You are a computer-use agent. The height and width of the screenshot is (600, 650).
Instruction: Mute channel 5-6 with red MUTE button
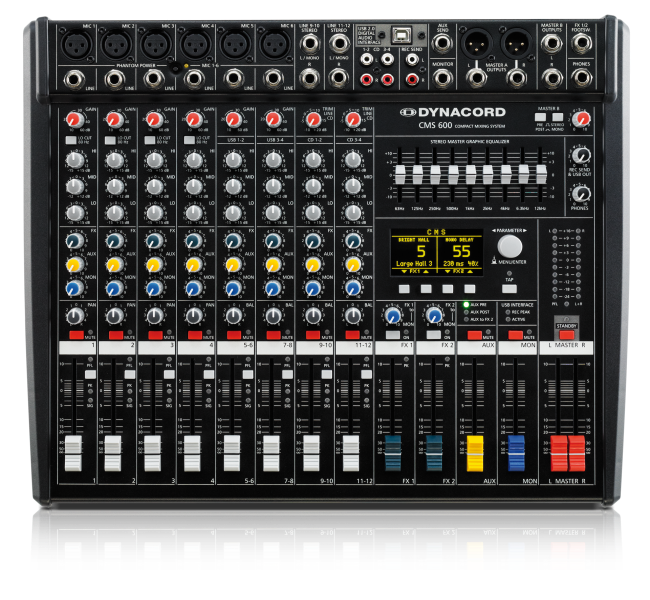(234, 335)
